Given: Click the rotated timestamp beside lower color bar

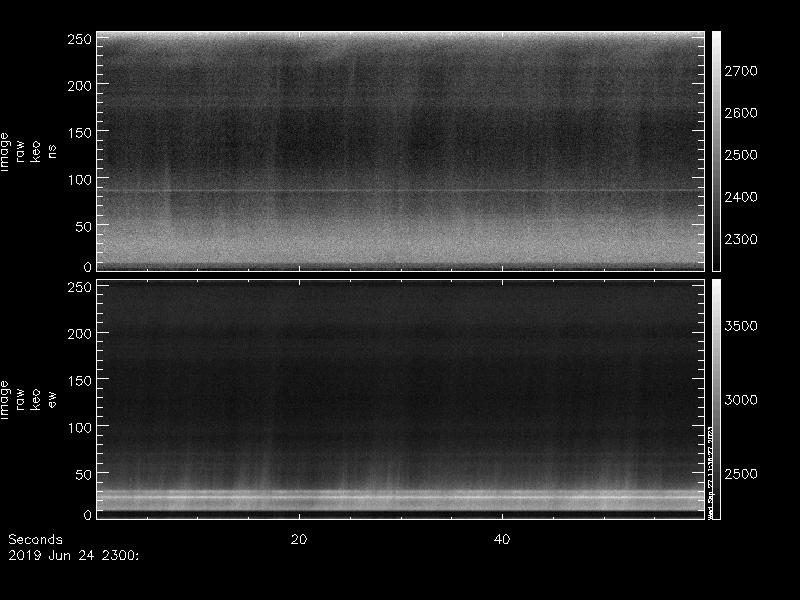Looking at the screenshot, I should click(710, 471).
